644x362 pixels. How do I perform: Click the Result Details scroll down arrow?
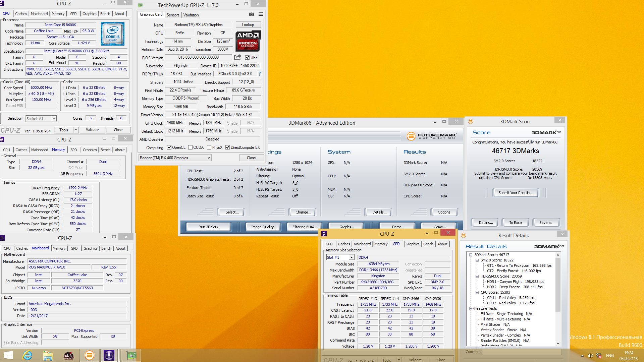558,343
